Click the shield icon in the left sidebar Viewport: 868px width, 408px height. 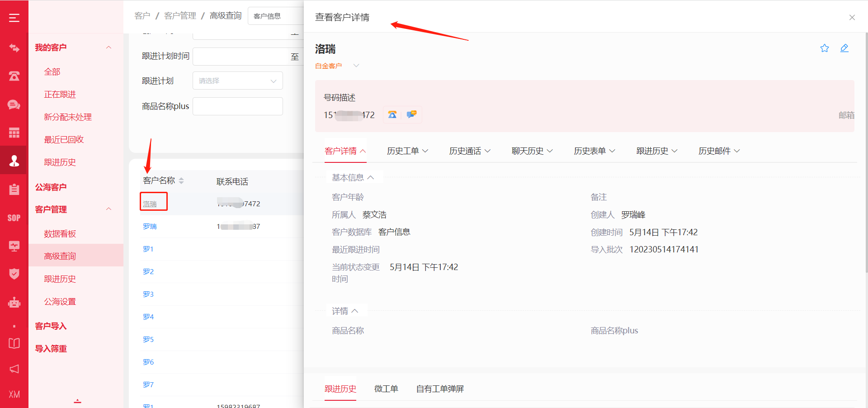(x=14, y=274)
